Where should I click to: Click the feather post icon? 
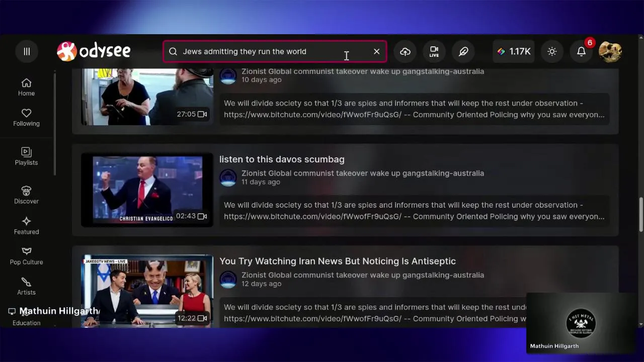463,51
